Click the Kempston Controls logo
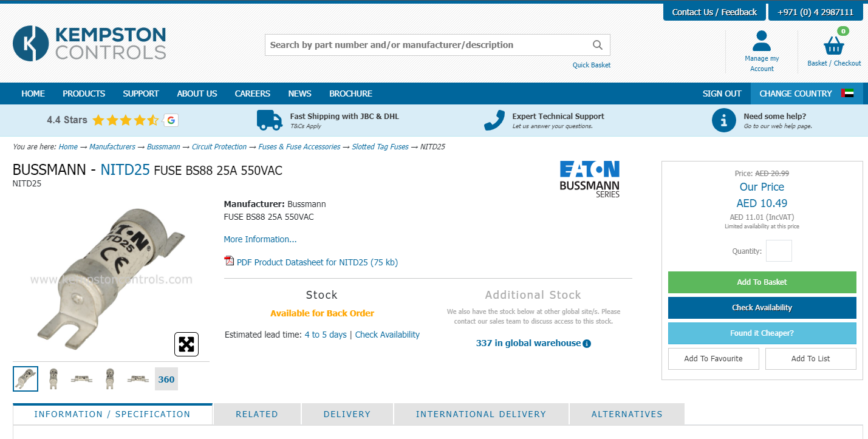The width and height of the screenshot is (868, 439). pyautogui.click(x=89, y=43)
